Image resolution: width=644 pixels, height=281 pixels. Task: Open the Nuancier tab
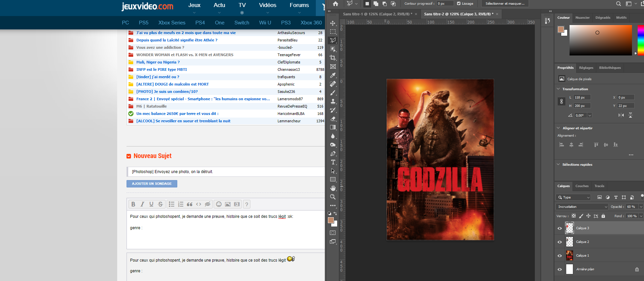583,18
